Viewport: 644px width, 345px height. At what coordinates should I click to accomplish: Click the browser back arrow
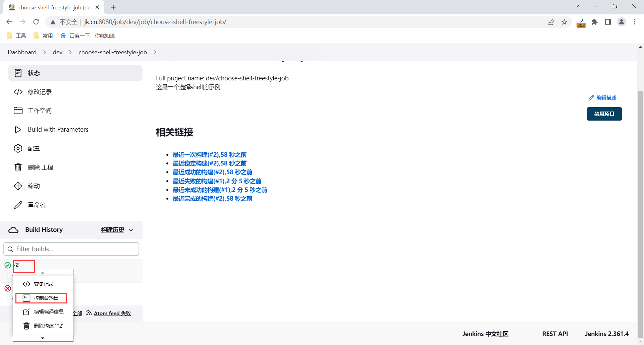pos(9,22)
